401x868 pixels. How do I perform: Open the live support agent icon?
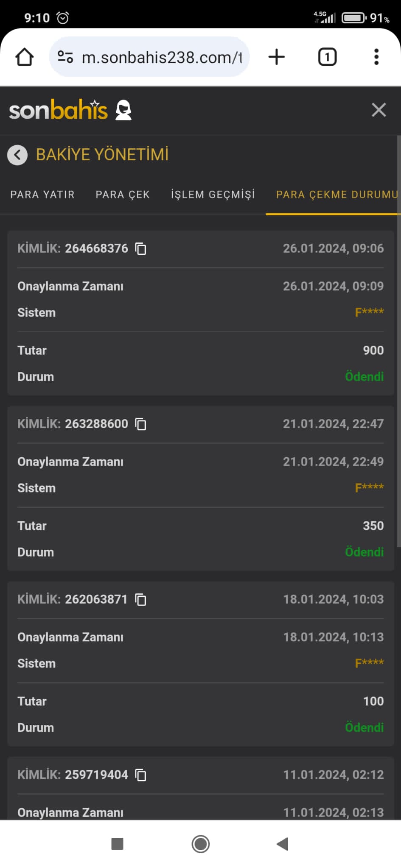[x=123, y=111]
